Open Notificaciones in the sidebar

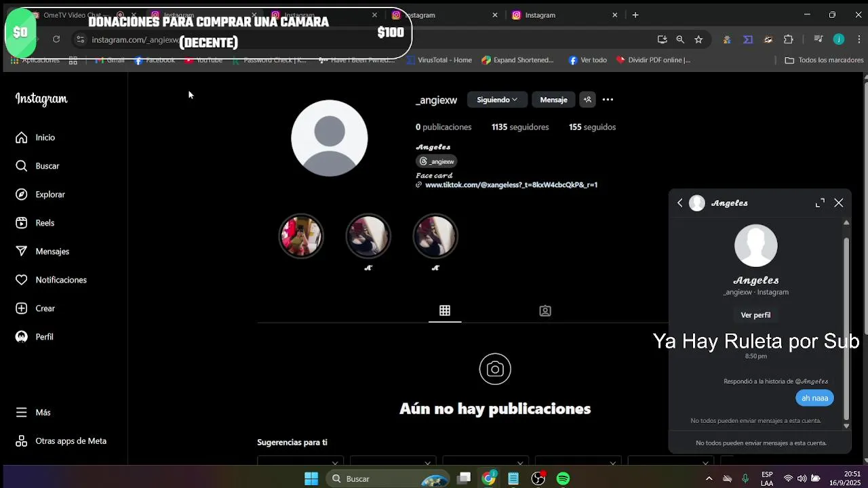[51, 280]
